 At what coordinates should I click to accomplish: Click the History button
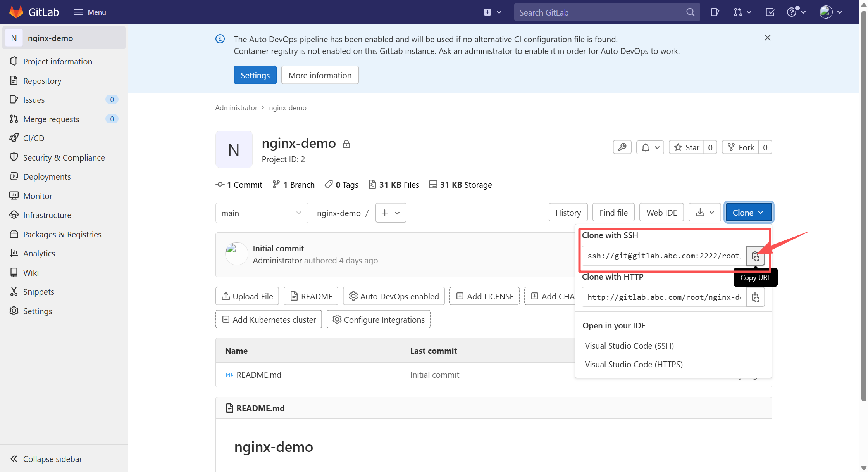coord(568,213)
